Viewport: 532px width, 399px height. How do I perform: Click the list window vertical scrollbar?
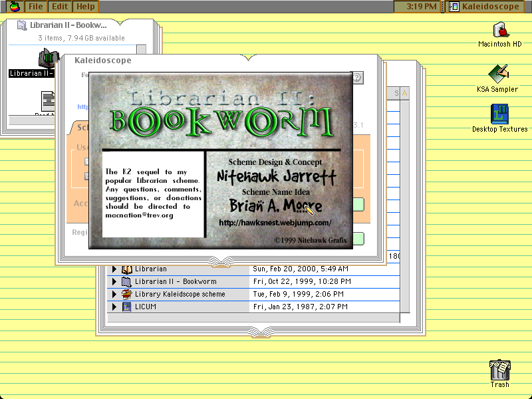[x=405, y=206]
